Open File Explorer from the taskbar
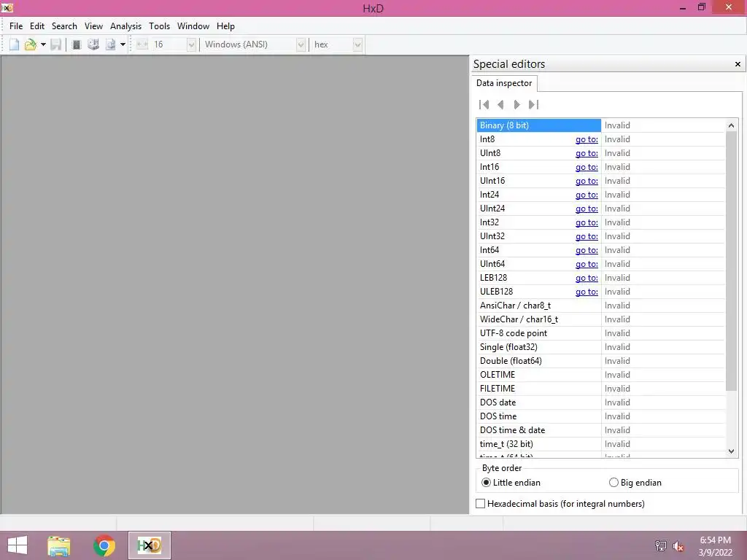Viewport: 747px width, 560px height. tap(58, 545)
